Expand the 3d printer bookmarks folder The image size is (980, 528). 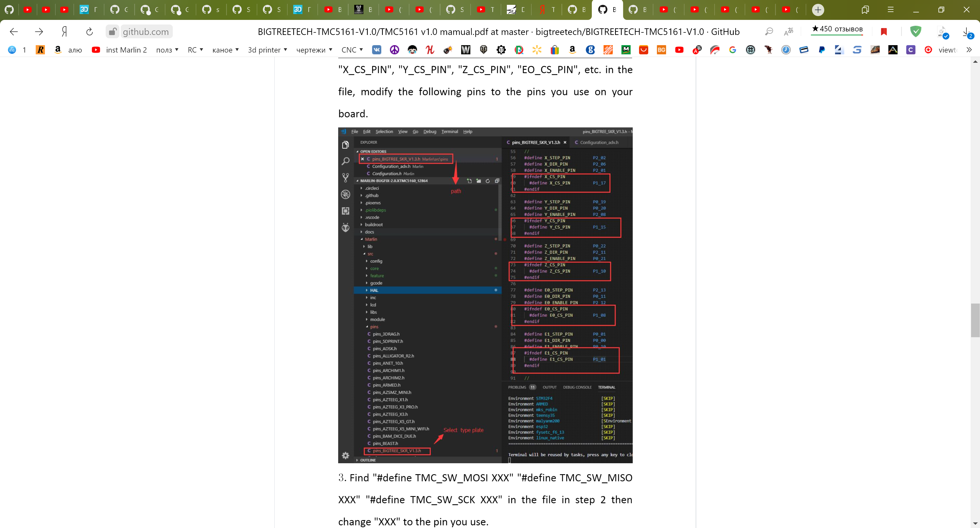pos(268,50)
